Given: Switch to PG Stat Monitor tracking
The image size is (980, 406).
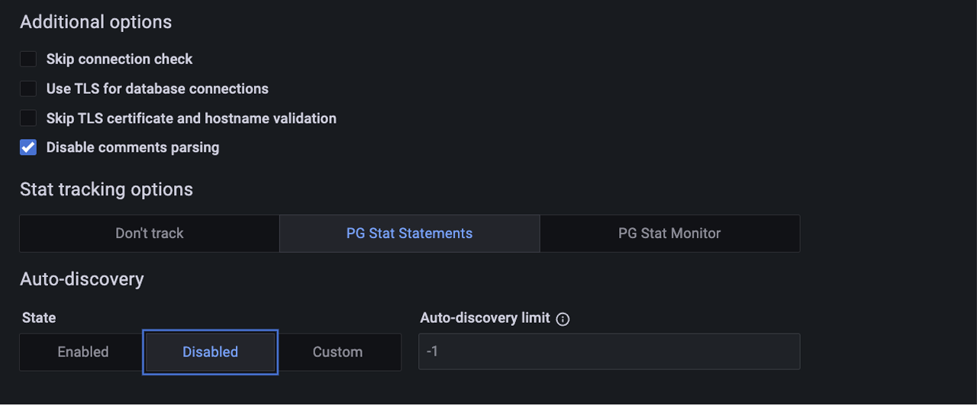Looking at the screenshot, I should [x=669, y=234].
